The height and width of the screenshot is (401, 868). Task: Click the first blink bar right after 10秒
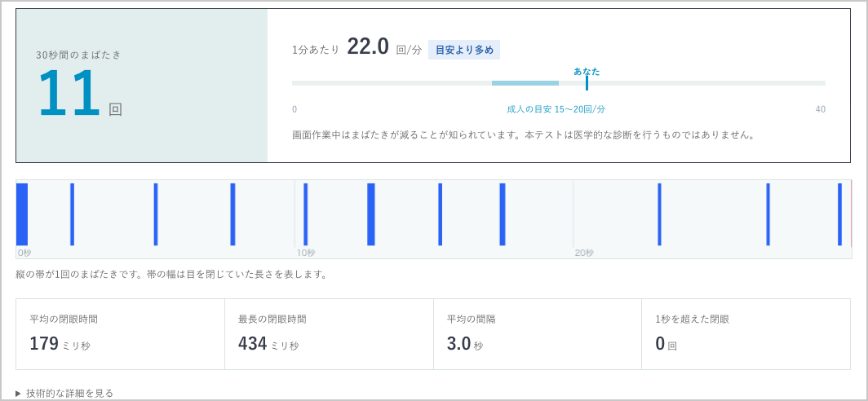coord(306,214)
